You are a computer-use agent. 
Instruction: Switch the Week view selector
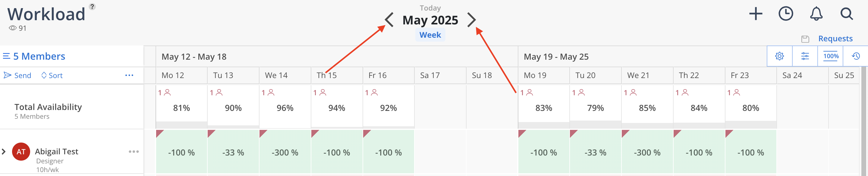click(x=430, y=35)
